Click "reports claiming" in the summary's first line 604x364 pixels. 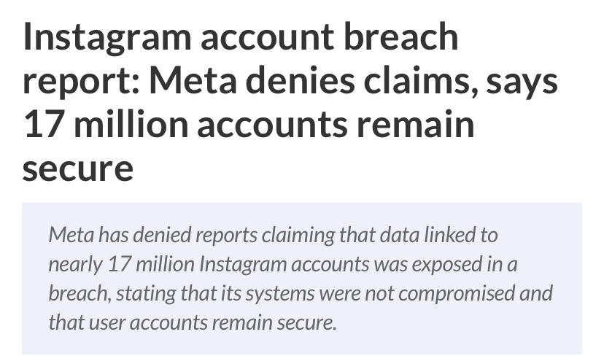click(x=259, y=235)
